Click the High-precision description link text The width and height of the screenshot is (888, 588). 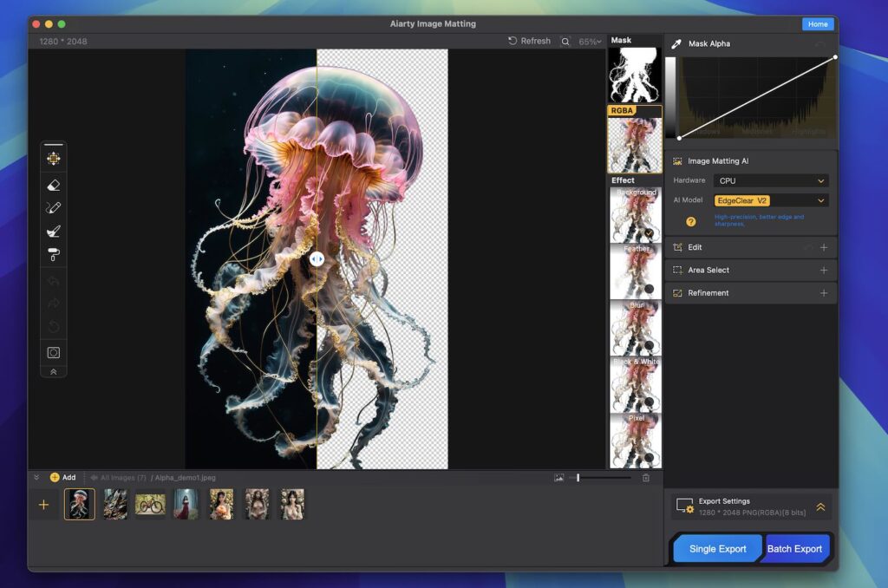point(759,220)
